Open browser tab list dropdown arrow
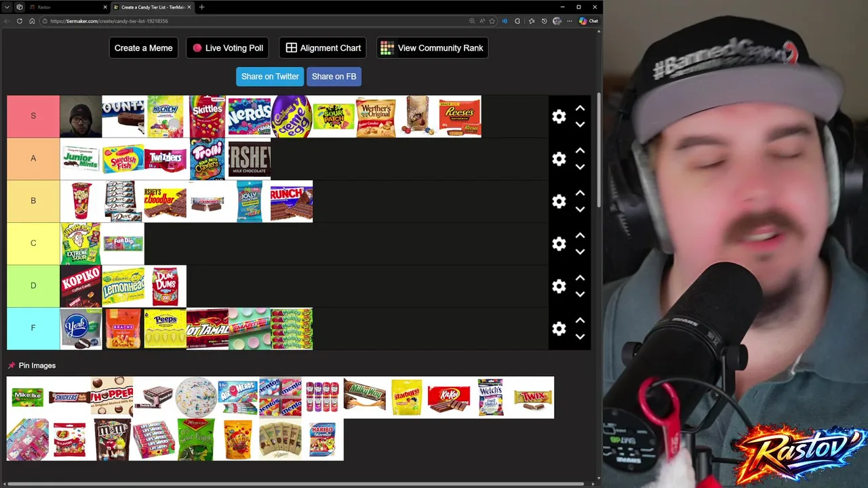This screenshot has width=868, height=488. click(x=7, y=7)
